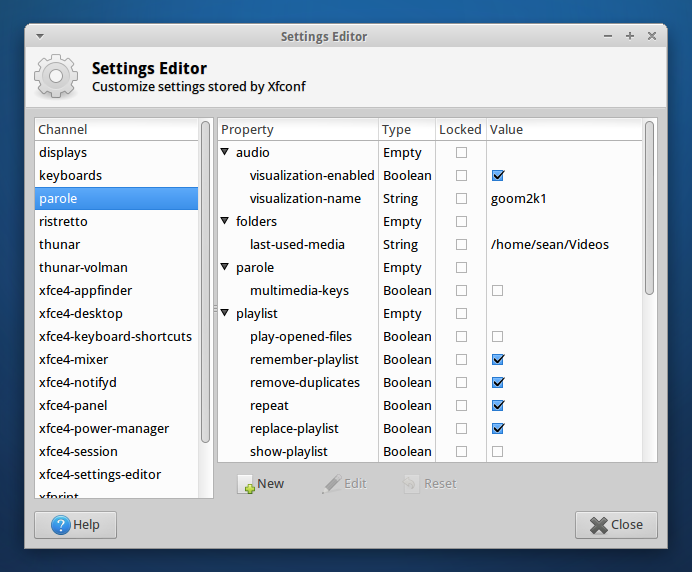Select the thunar-volman channel

[117, 267]
